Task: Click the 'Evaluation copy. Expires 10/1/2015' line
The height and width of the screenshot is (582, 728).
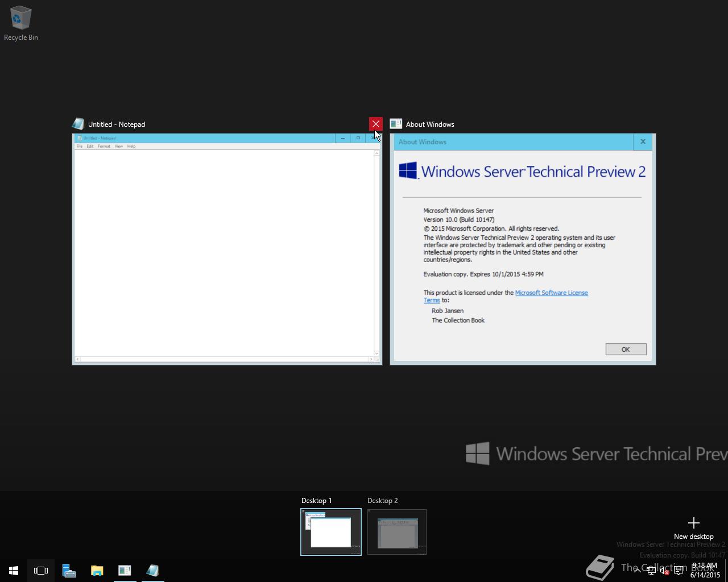Action: [483, 274]
